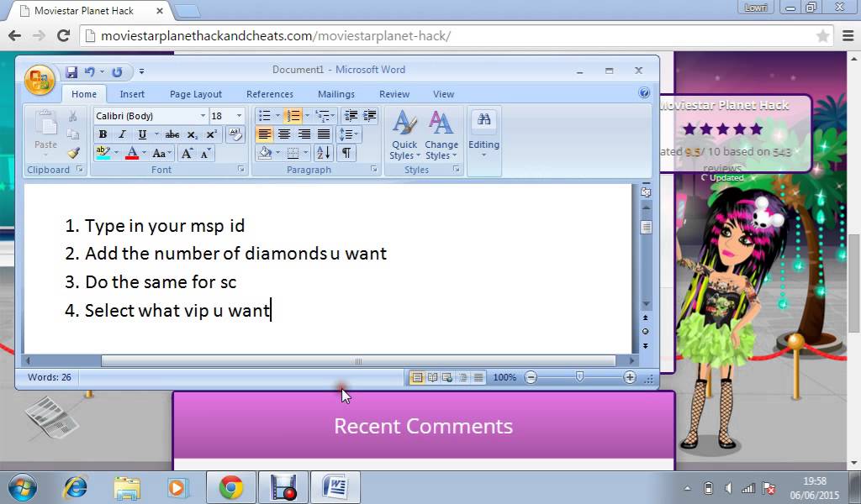Zoom out with the minus button

coord(531,377)
